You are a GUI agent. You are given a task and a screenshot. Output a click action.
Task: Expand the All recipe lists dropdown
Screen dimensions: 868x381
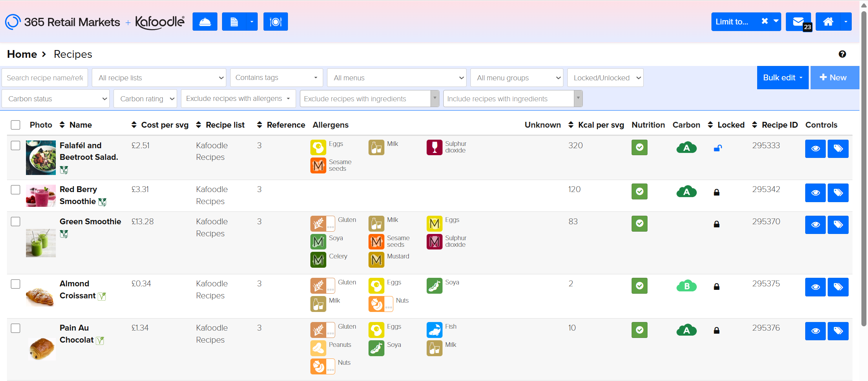pos(159,78)
